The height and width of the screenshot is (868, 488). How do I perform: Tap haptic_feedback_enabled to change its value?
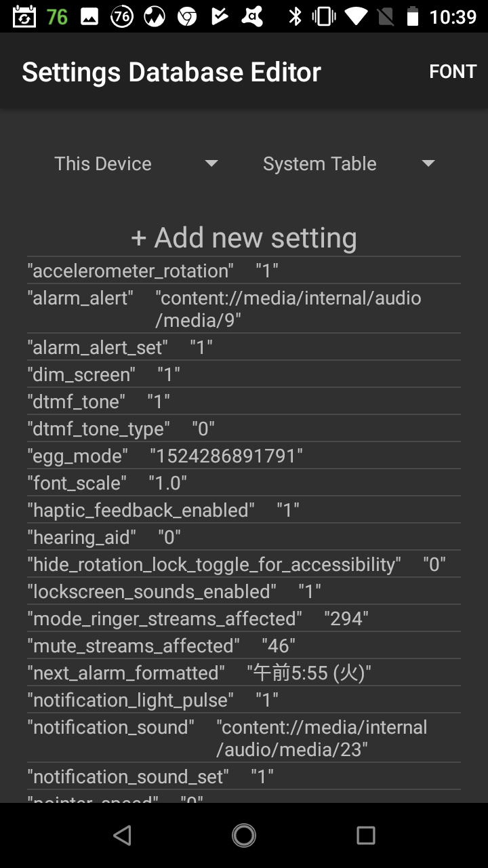(244, 509)
